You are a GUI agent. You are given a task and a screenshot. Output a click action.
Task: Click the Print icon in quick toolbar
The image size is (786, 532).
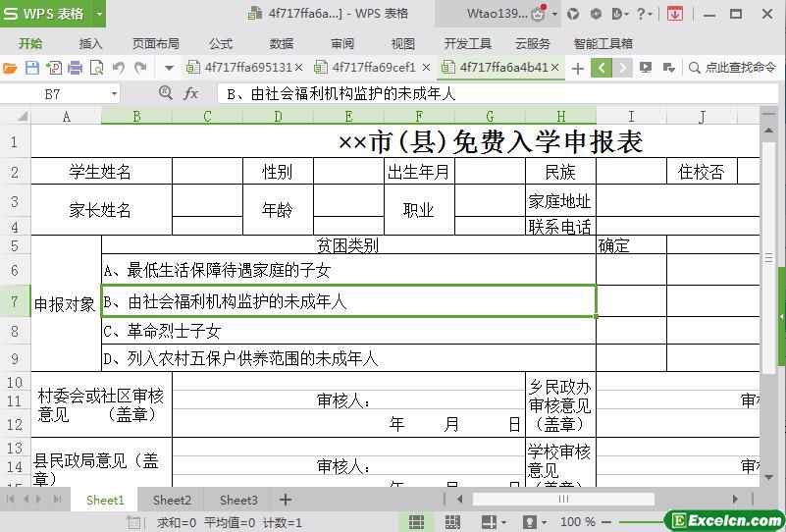pos(75,68)
